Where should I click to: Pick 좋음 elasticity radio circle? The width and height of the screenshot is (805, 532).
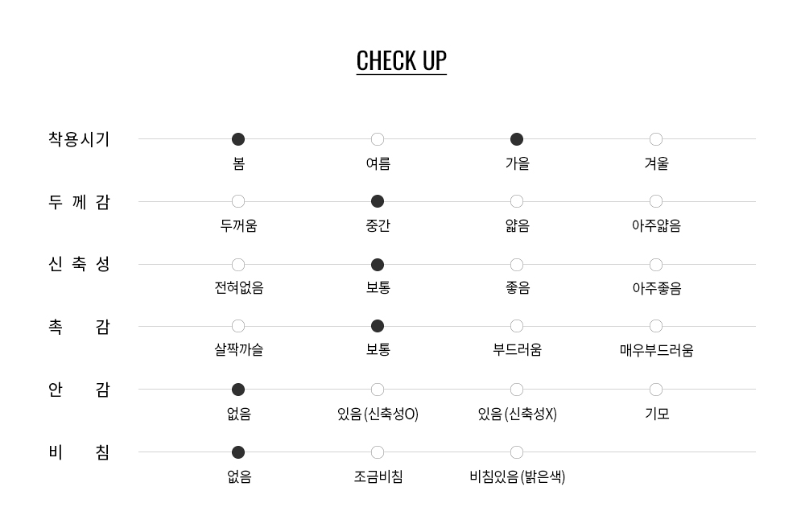(x=517, y=265)
